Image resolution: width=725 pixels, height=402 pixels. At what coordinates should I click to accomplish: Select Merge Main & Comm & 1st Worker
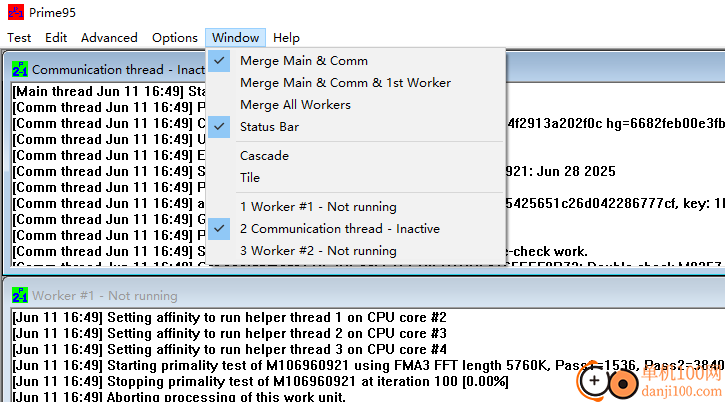(355, 83)
